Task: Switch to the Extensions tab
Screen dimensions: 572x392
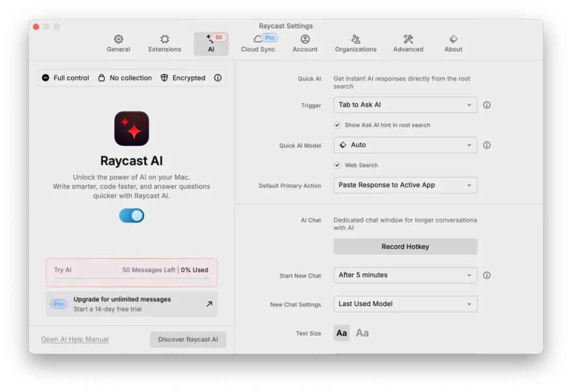Action: tap(165, 43)
